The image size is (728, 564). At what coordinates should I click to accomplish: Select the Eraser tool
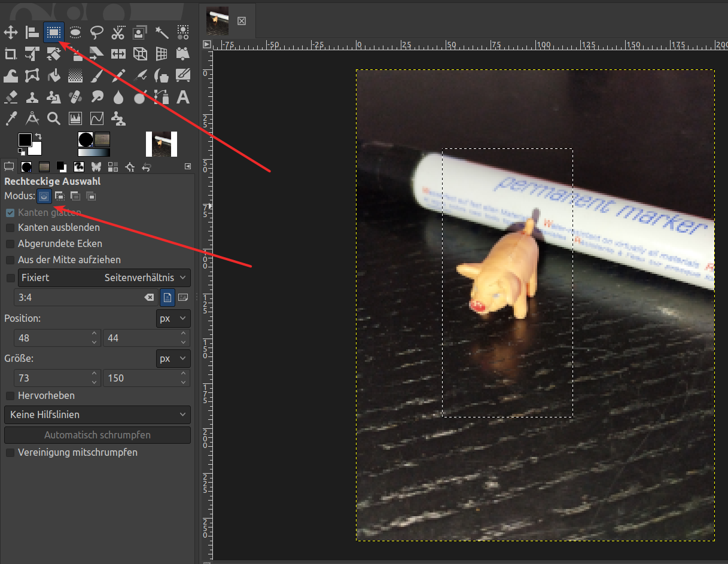11,97
